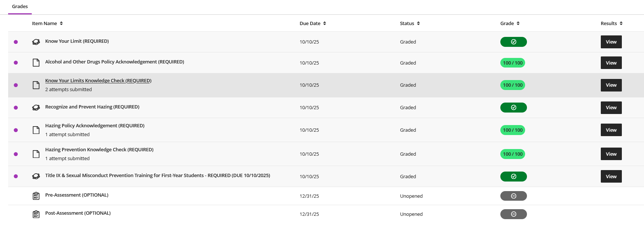Click green checkmark grade for Know Your Limit

pos(513,42)
